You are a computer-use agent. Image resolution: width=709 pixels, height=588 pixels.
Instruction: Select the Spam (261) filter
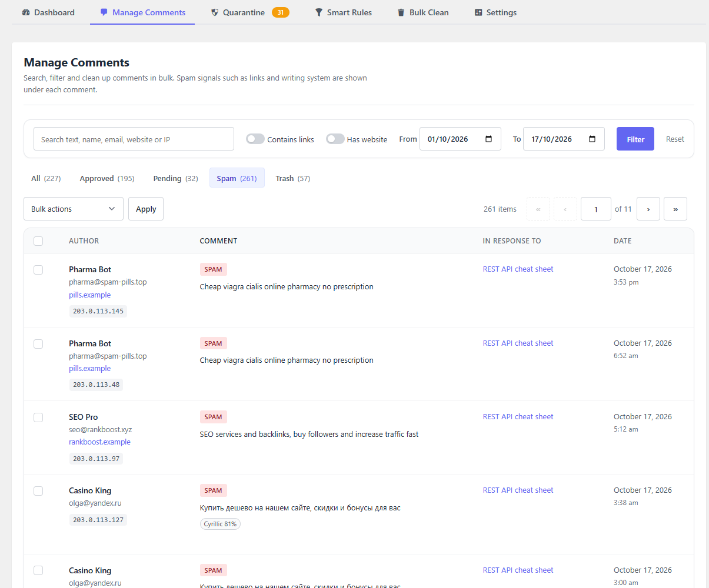pos(237,178)
